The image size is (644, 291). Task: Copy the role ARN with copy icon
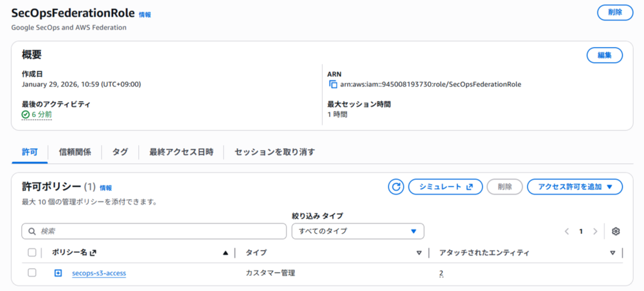(x=333, y=85)
